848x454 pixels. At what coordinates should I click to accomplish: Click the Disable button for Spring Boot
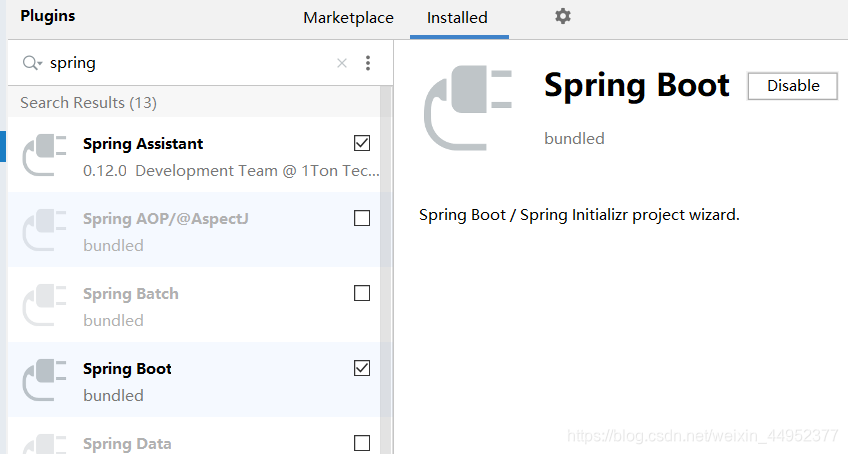pos(793,85)
